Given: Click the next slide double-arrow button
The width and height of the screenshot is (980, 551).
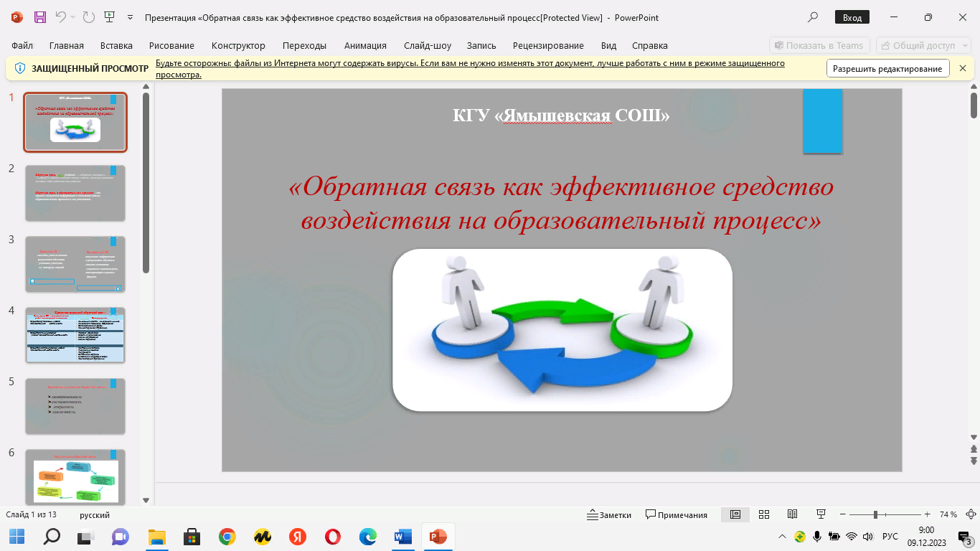Looking at the screenshot, I should click(974, 461).
